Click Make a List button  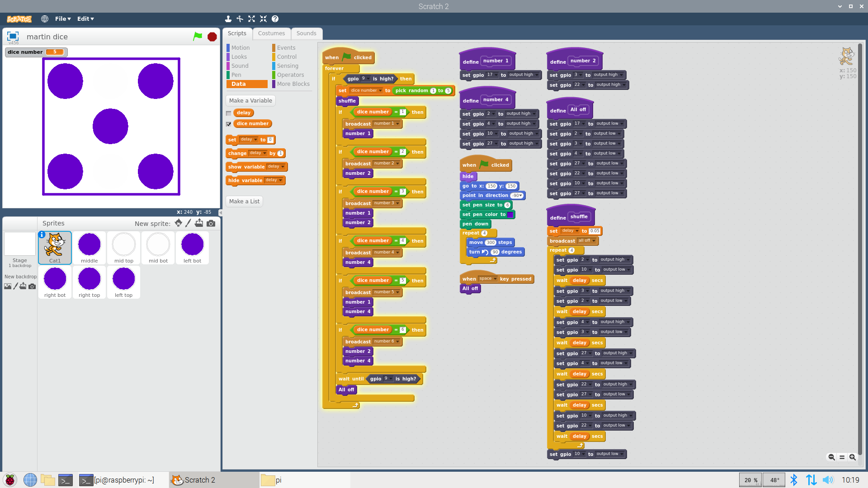tap(244, 202)
